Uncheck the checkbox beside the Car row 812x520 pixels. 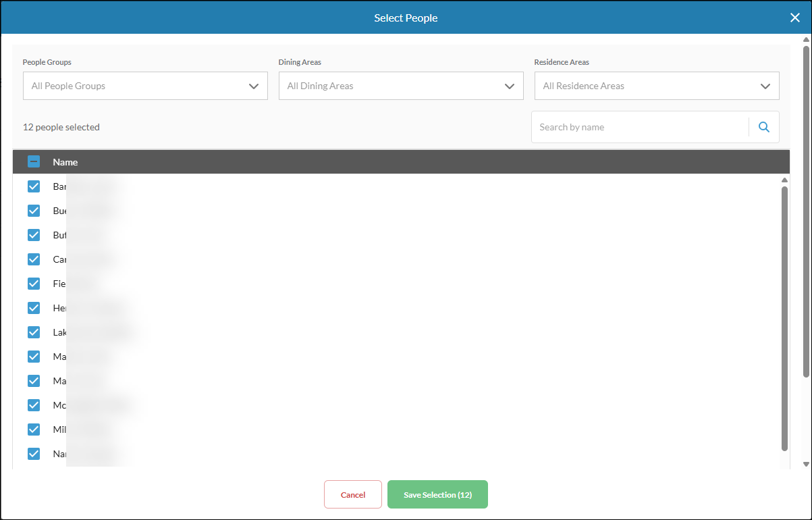(34, 259)
